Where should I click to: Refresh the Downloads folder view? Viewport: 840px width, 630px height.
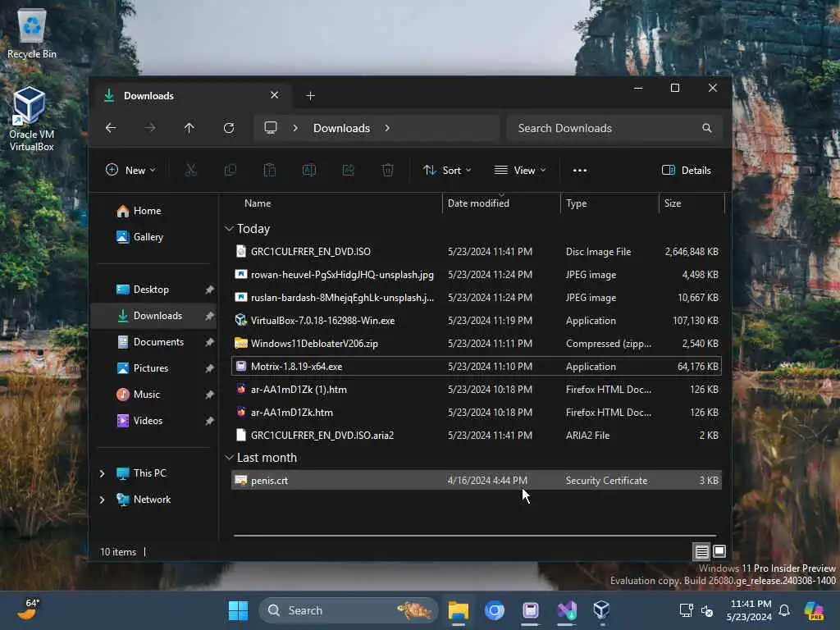coord(229,128)
